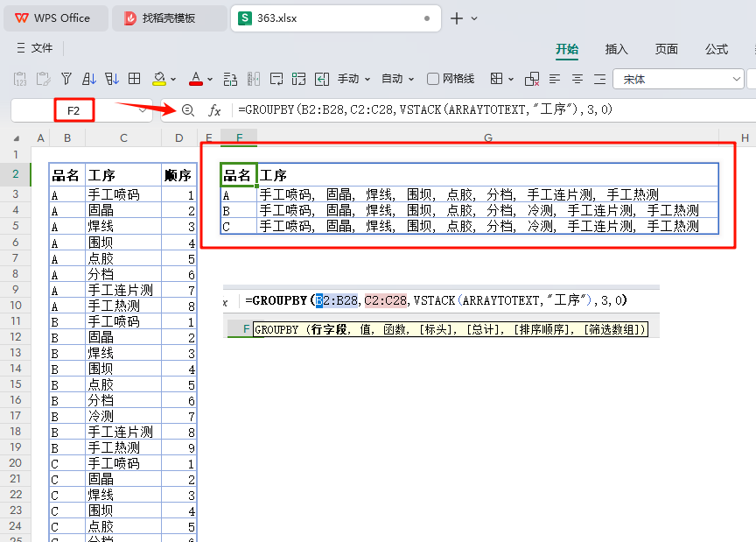
Task: Click the borders grid icon
Action: (497, 79)
